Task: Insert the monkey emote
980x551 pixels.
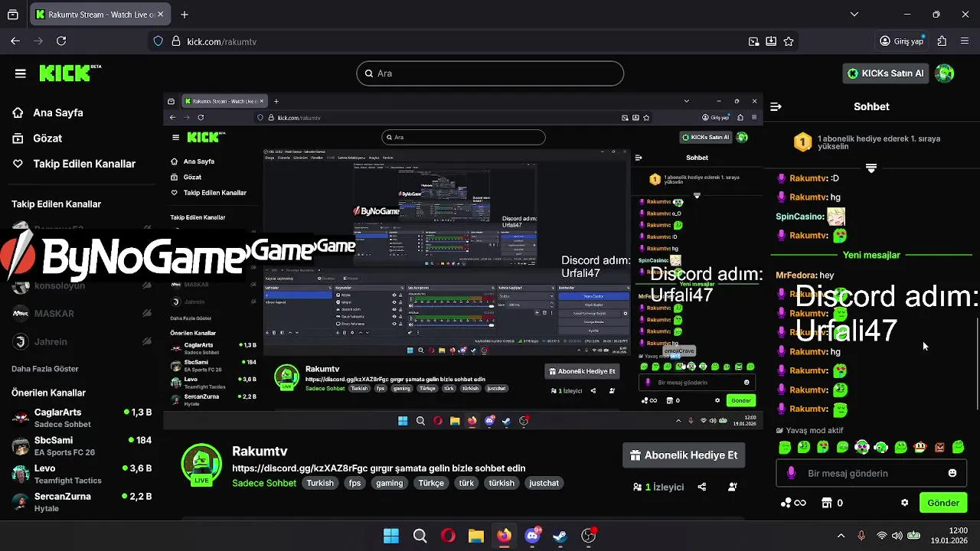Action: pos(920,447)
